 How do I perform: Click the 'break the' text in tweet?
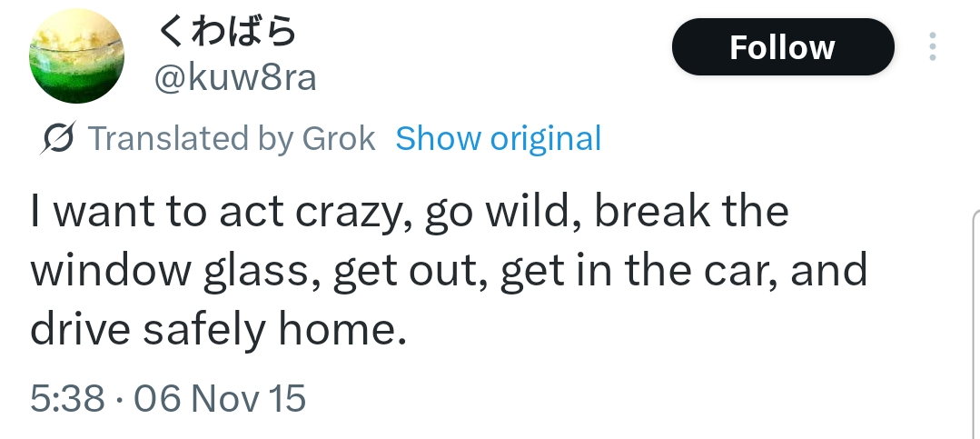[691, 212]
